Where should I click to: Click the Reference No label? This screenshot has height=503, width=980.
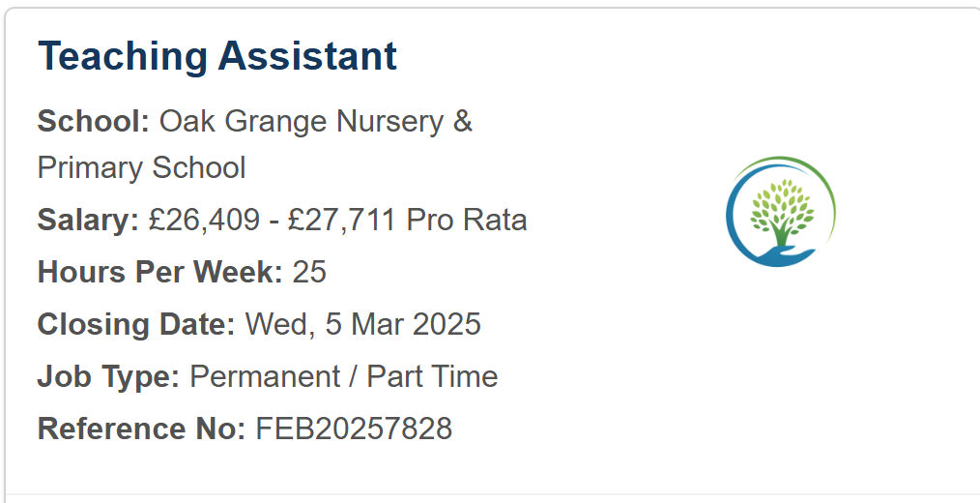click(141, 429)
